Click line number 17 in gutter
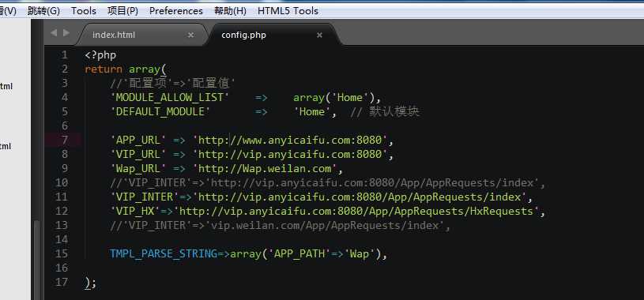This screenshot has width=644, height=300. pyautogui.click(x=61, y=283)
